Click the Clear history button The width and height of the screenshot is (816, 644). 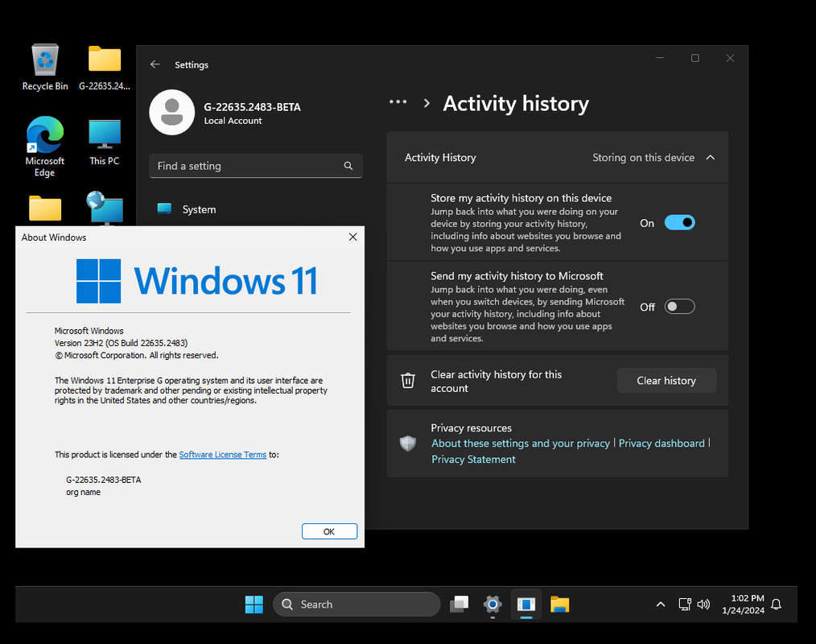[x=666, y=381]
